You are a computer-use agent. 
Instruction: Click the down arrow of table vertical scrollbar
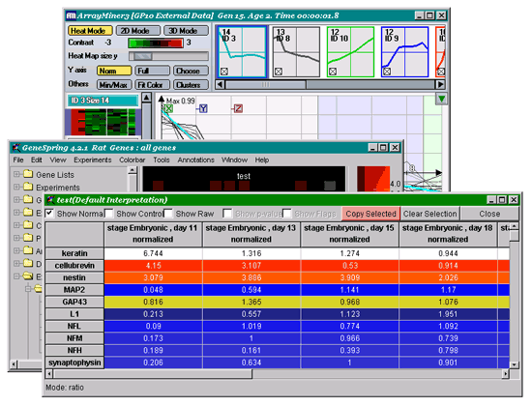(514, 364)
